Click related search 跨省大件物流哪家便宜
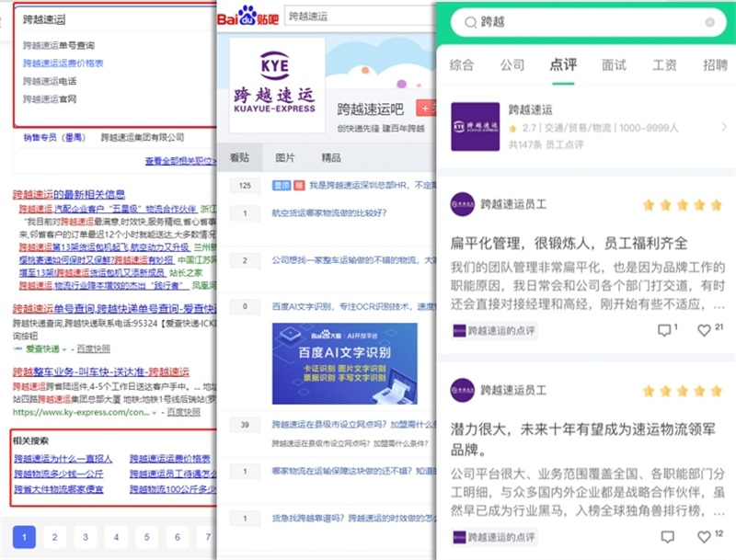This screenshot has width=736, height=560. (x=58, y=489)
